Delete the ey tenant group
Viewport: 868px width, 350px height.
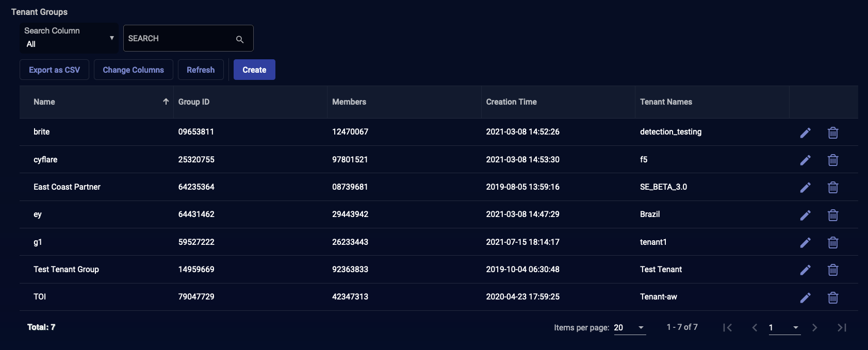click(x=832, y=215)
